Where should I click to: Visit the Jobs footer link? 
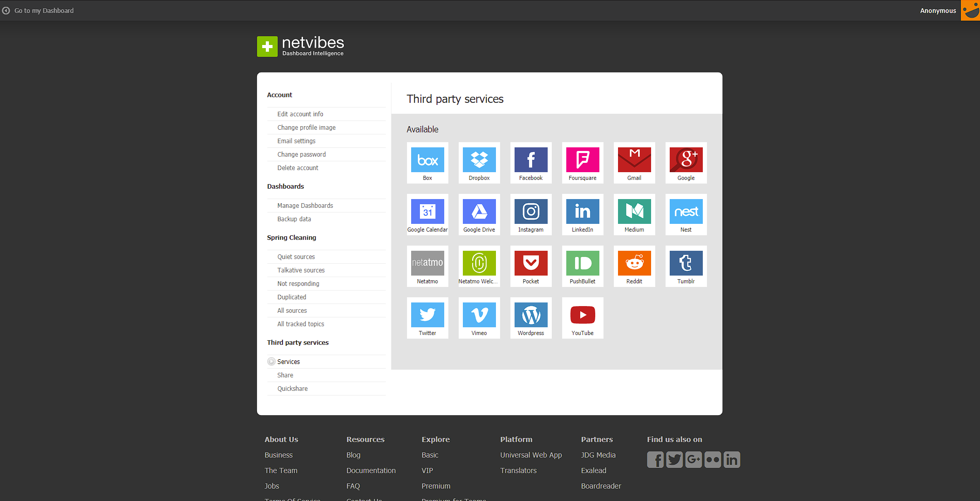pyautogui.click(x=272, y=486)
